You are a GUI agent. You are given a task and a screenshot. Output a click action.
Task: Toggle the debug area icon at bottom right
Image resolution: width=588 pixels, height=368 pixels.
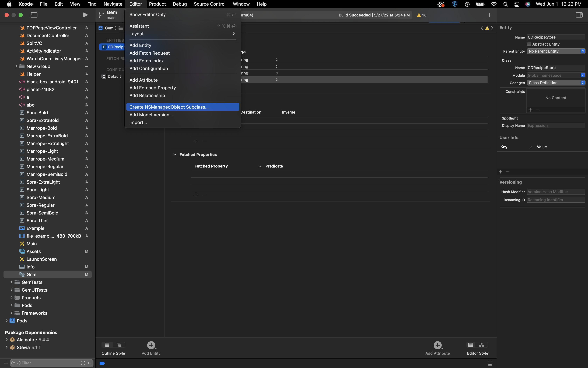pyautogui.click(x=490, y=363)
